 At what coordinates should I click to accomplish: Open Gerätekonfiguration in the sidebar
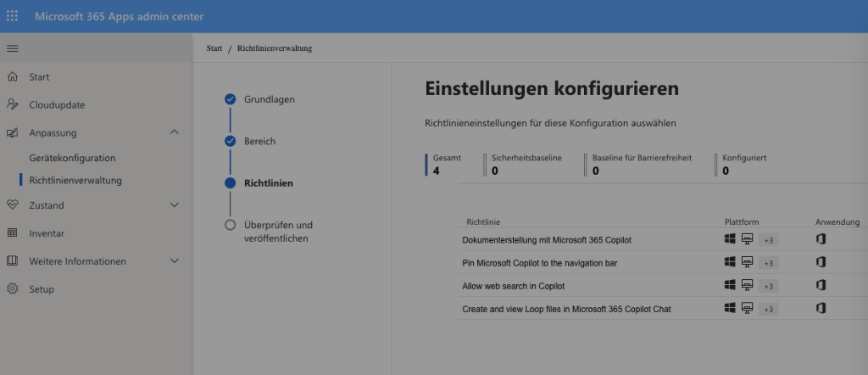(73, 158)
